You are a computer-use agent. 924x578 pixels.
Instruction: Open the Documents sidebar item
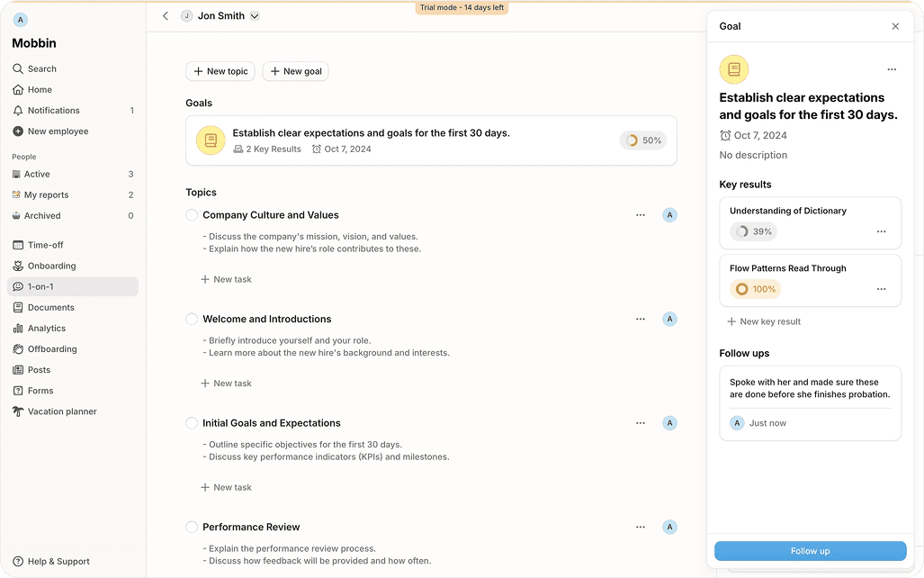pyautogui.click(x=50, y=308)
